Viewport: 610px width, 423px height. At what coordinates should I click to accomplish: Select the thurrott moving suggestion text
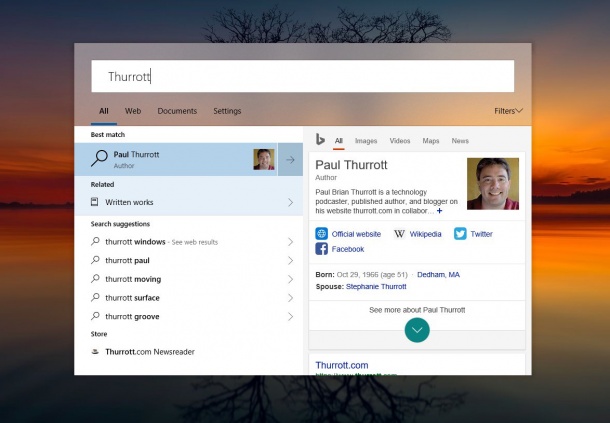pyautogui.click(x=133, y=279)
